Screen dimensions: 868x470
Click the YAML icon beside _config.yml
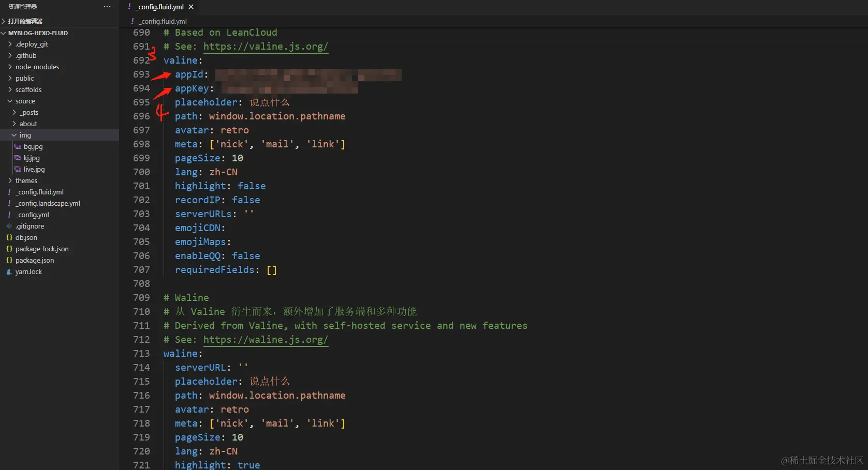coord(9,215)
